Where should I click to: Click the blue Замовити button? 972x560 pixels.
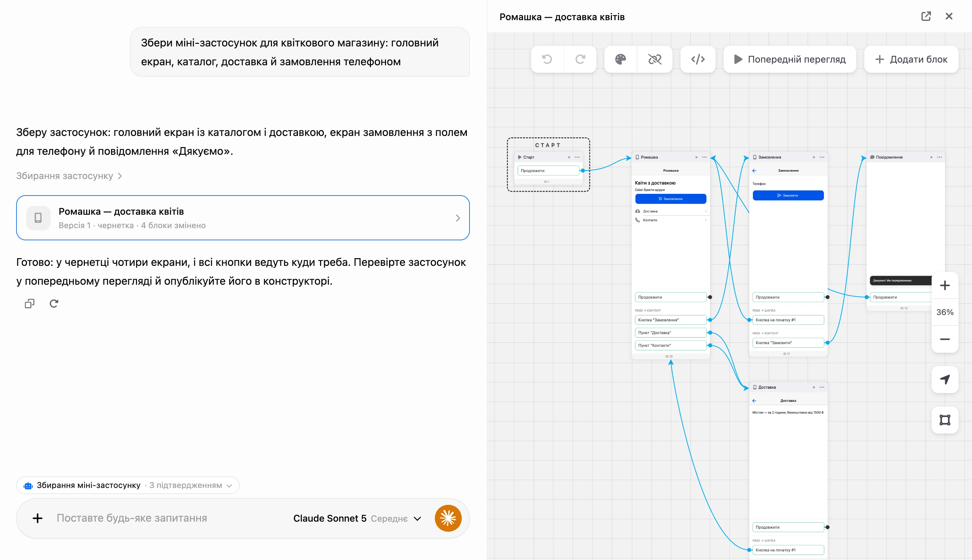click(788, 196)
